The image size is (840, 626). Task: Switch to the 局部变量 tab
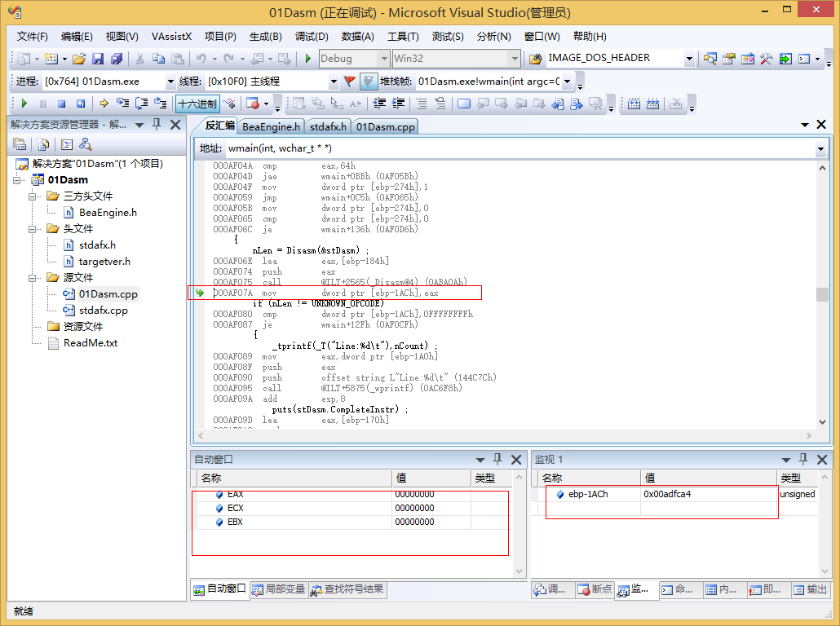point(280,589)
